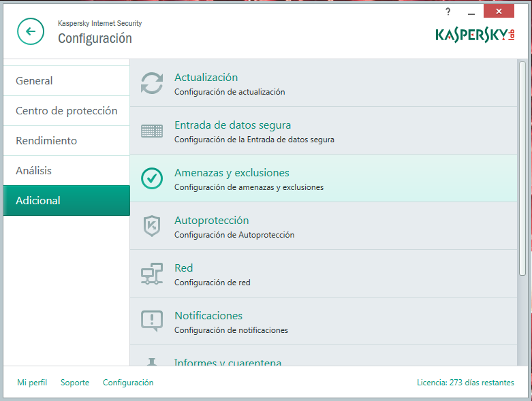Open the Actualización settings link

[x=206, y=78]
